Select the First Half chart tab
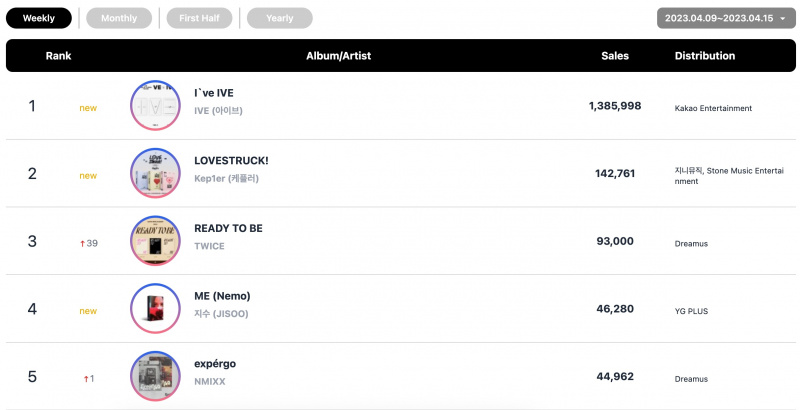The image size is (800, 410). coord(199,18)
